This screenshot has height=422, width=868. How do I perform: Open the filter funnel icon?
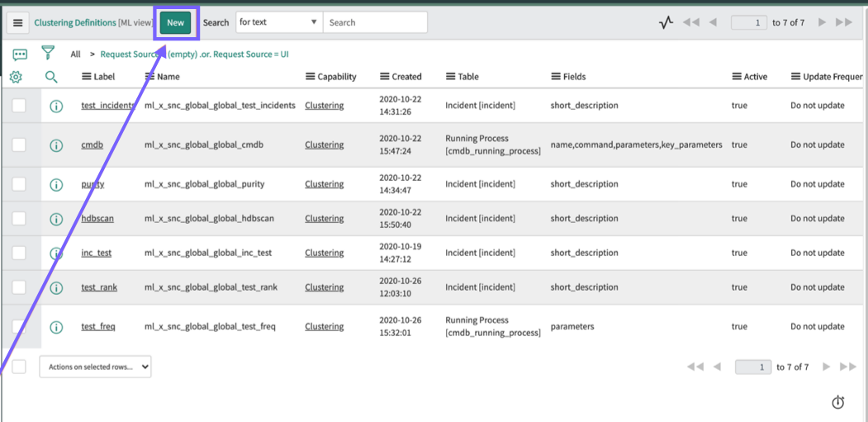49,54
